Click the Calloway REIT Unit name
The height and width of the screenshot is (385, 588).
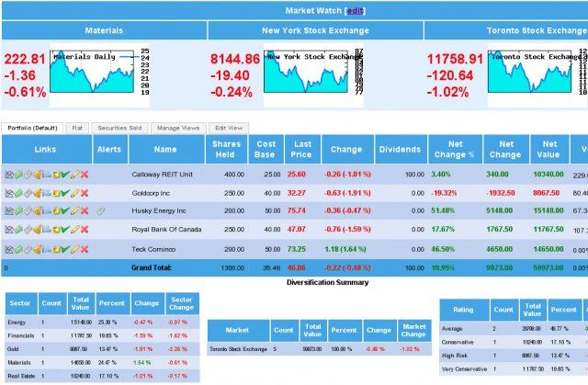tap(162, 175)
